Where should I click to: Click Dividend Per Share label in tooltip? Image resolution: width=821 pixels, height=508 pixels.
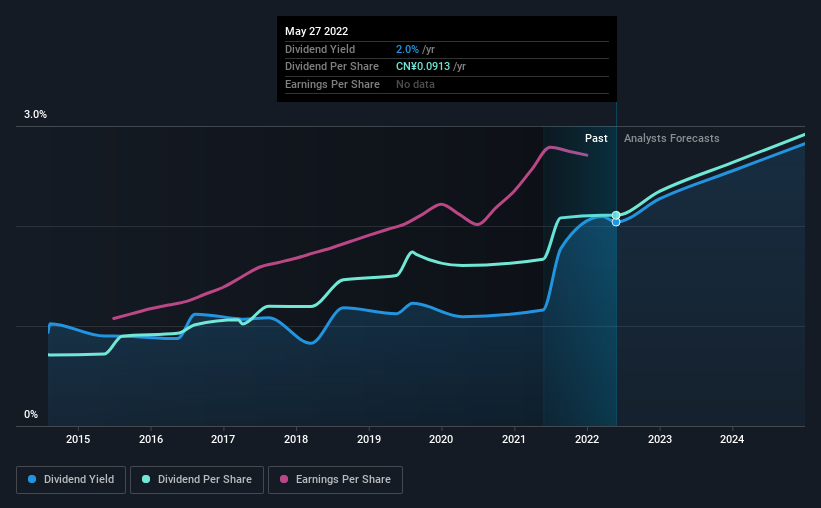[331, 67]
